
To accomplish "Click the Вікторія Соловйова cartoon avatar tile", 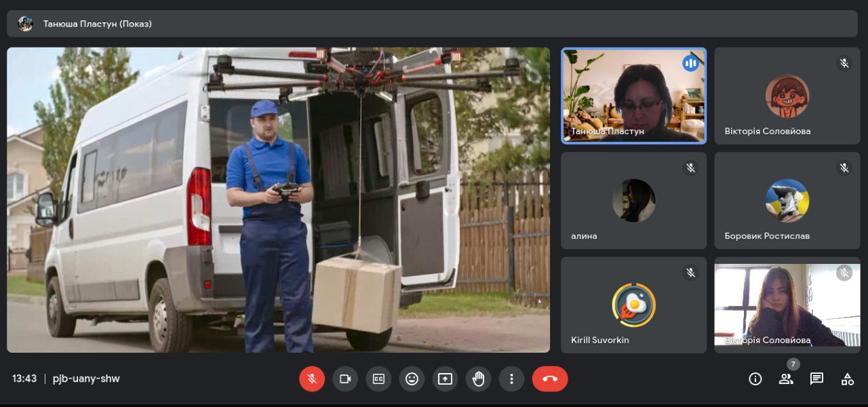I will [787, 96].
